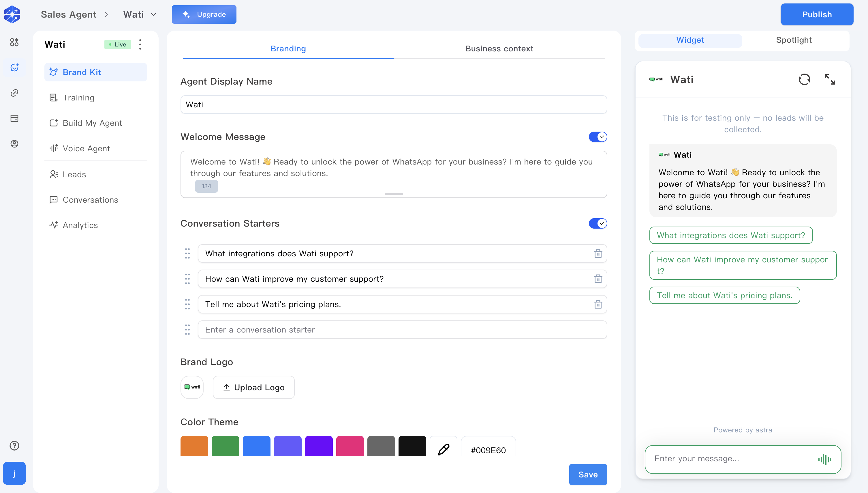Pick the violet color theme swatch
Image resolution: width=868 pixels, height=493 pixels.
[x=319, y=446]
